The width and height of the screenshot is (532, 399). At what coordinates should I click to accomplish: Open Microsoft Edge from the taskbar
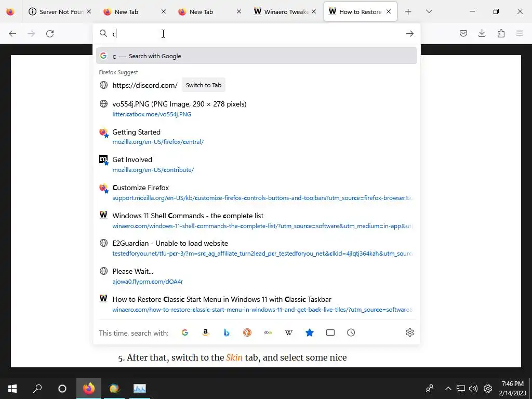coord(114,389)
